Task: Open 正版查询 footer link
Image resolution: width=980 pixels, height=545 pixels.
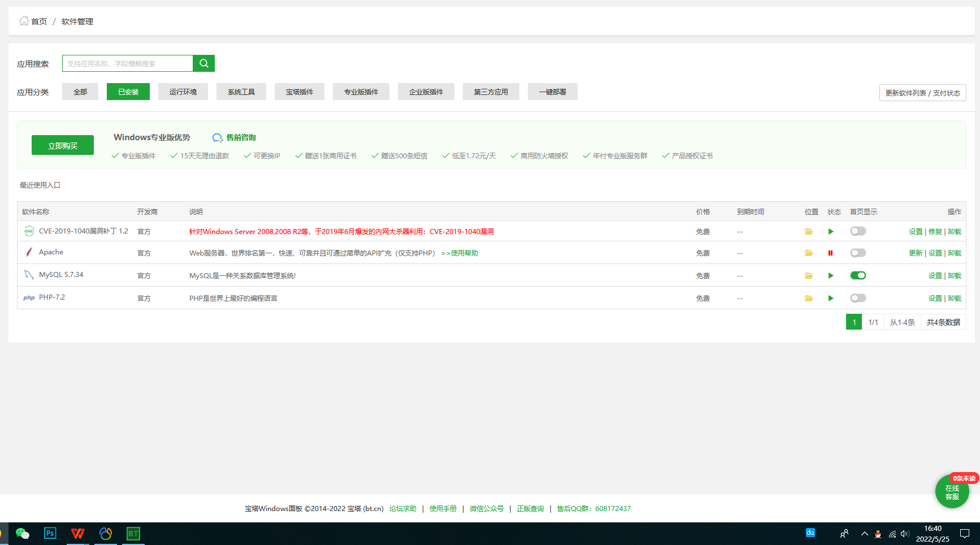Action: coord(530,509)
